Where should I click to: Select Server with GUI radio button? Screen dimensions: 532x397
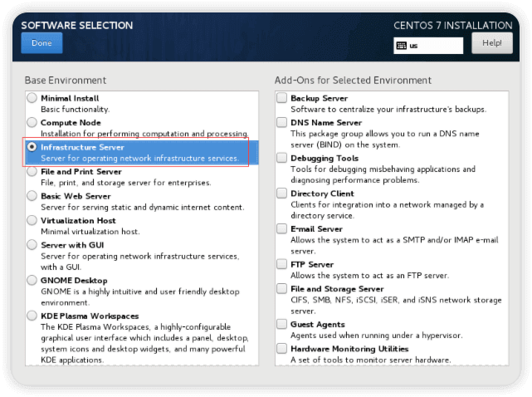pos(32,245)
